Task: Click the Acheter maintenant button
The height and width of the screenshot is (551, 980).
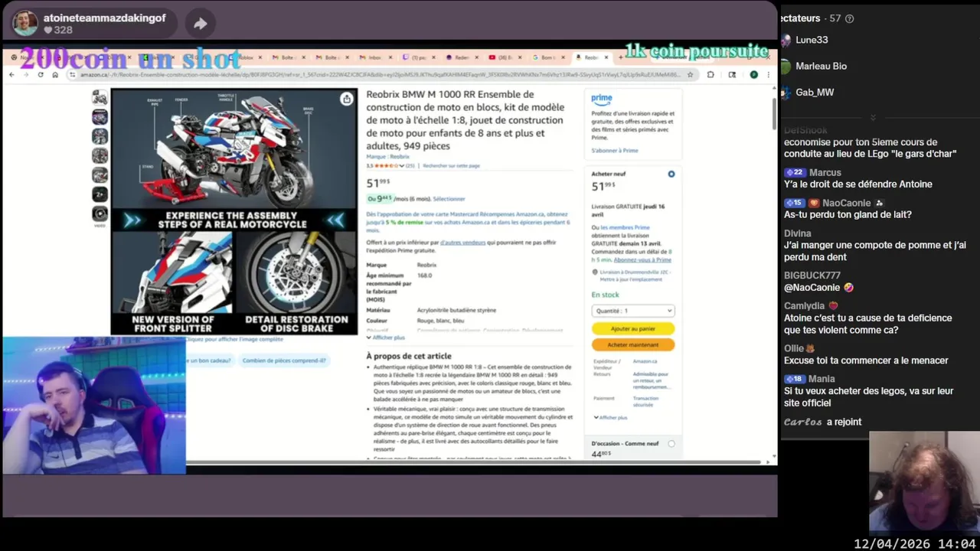Action: (x=632, y=345)
